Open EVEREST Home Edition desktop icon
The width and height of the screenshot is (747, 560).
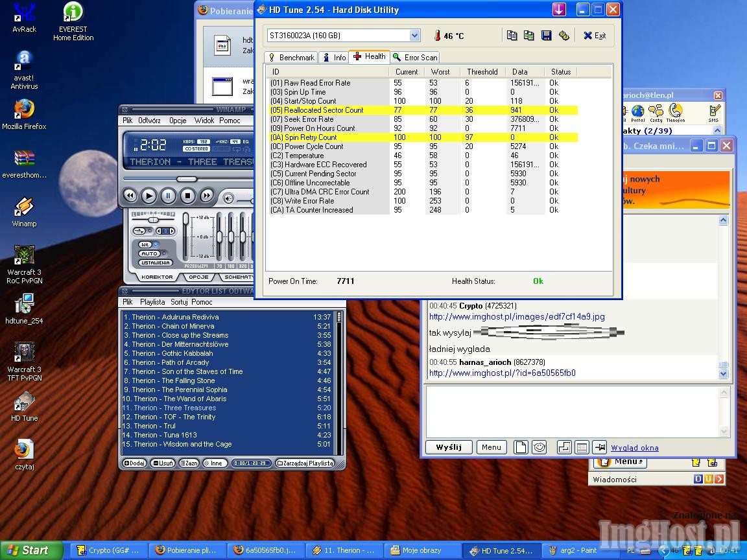pyautogui.click(x=73, y=21)
